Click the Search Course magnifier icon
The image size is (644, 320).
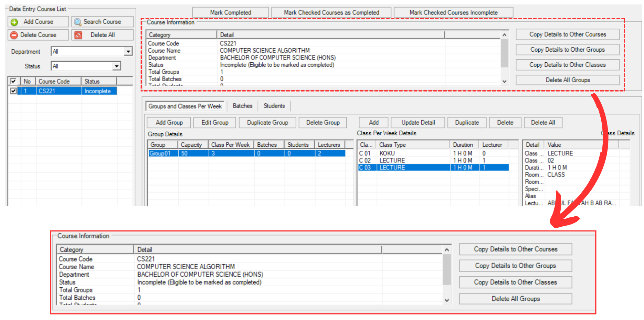(77, 22)
